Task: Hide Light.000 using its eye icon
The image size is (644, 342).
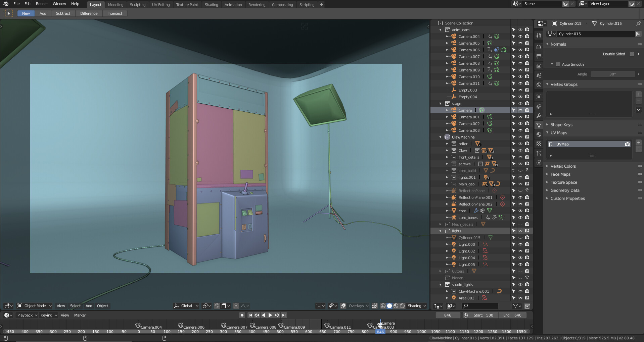Action: pyautogui.click(x=520, y=244)
